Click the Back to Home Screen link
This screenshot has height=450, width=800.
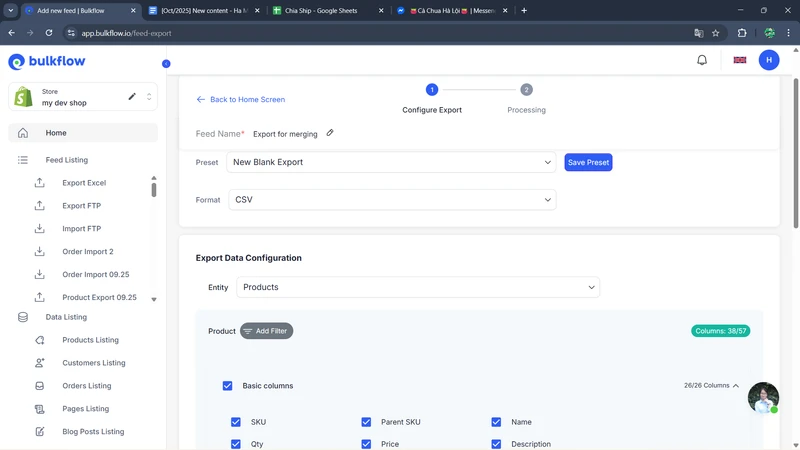[x=241, y=100]
